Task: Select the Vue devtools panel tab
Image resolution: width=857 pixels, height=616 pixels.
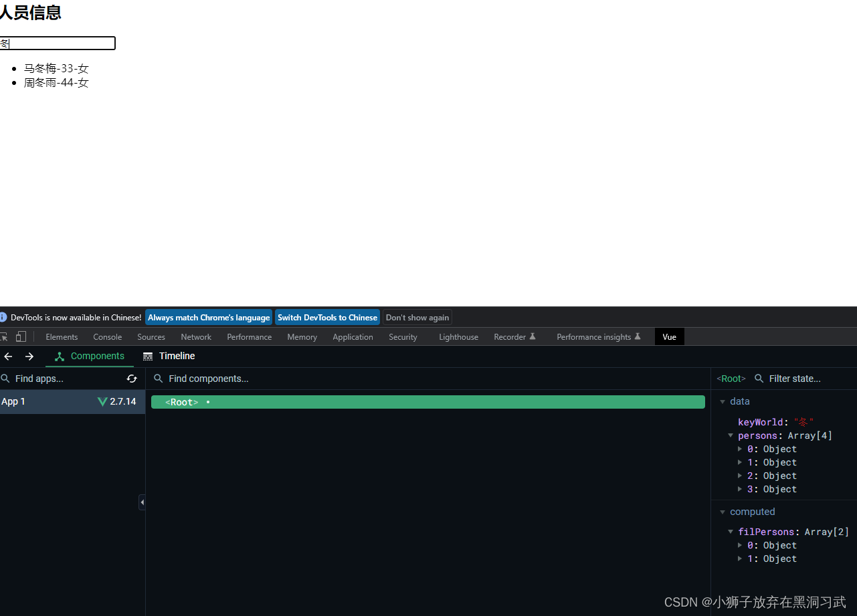Action: (x=669, y=336)
